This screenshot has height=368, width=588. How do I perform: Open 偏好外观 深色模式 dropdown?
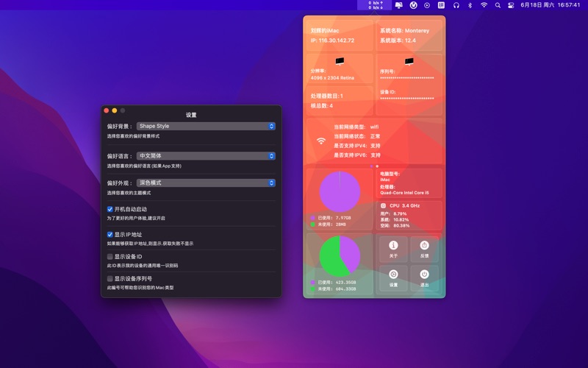[x=206, y=183]
